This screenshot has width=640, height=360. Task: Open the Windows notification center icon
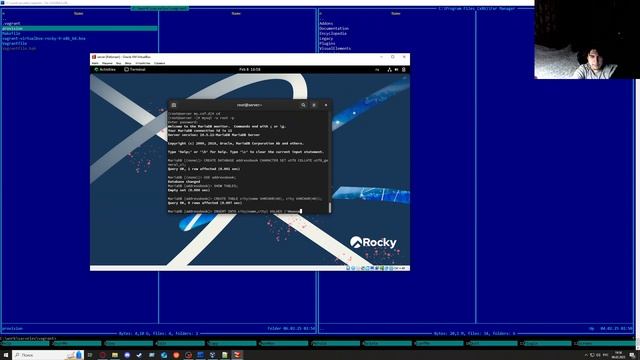(x=632, y=355)
